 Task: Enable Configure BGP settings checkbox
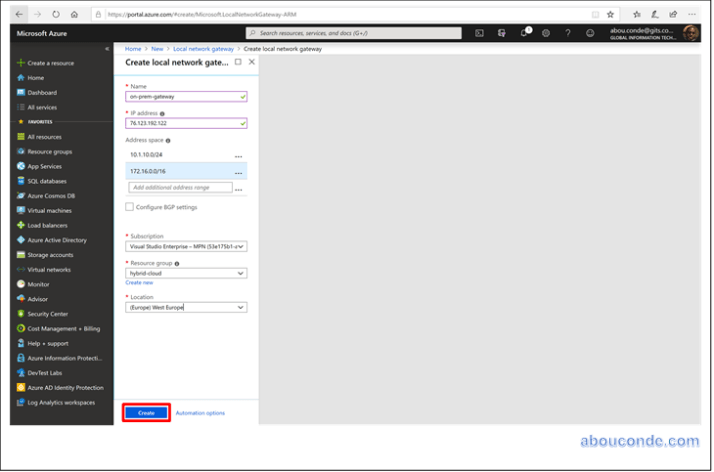coord(130,207)
